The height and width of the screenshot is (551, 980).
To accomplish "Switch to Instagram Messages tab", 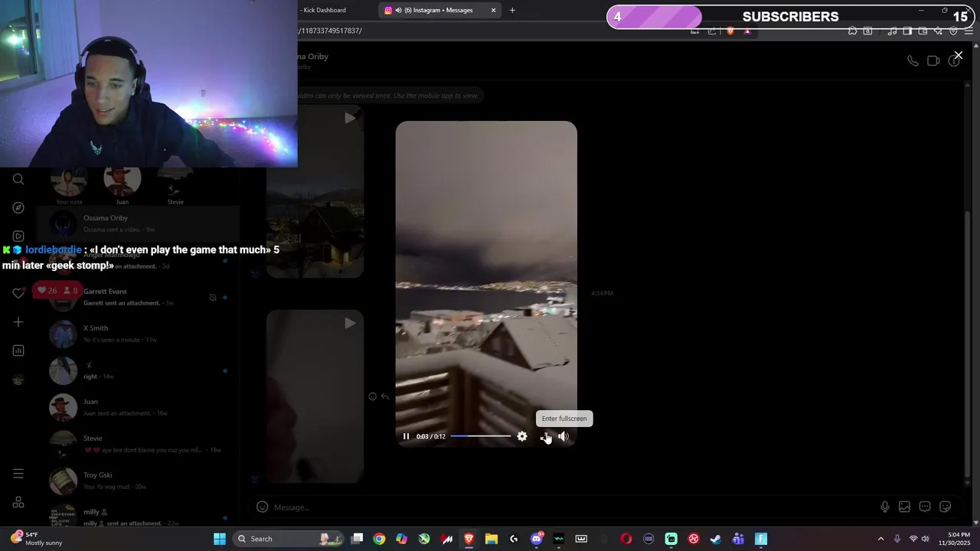I will tap(440, 10).
